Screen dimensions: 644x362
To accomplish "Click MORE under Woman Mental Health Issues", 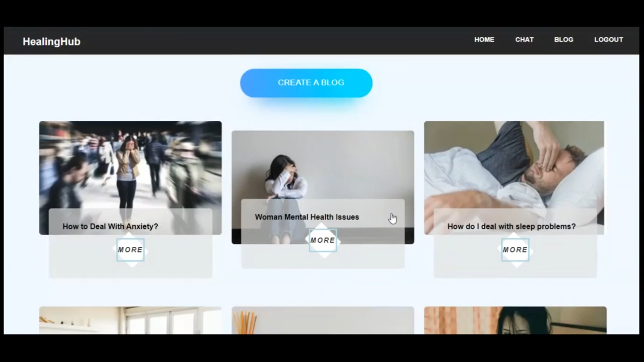I will [x=323, y=240].
